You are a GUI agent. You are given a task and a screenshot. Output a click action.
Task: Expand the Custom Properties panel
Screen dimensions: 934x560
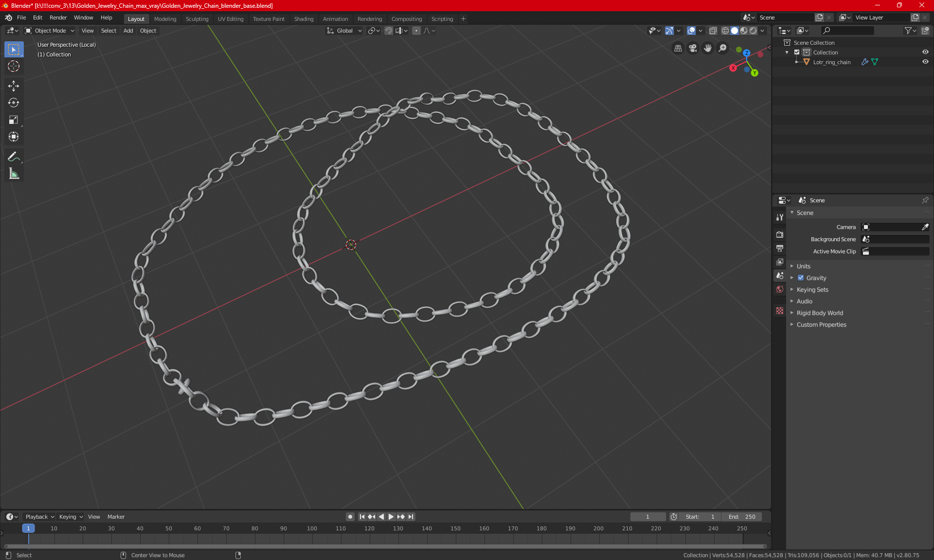821,325
